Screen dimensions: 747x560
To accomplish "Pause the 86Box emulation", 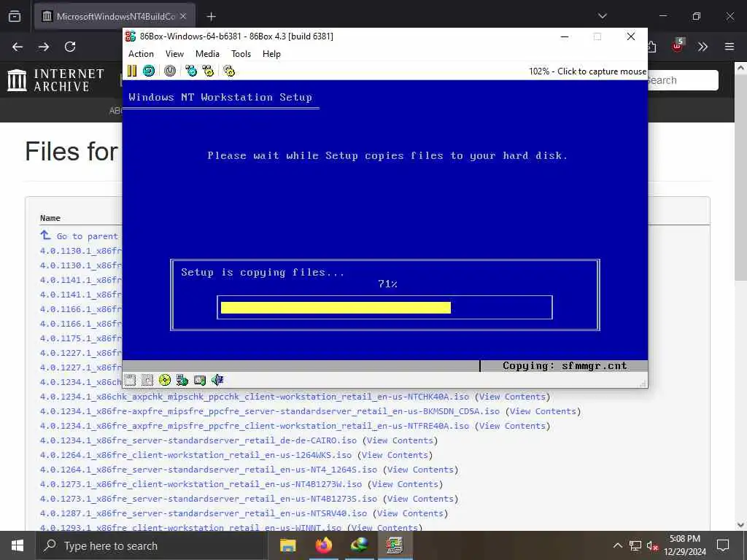I will coord(132,71).
